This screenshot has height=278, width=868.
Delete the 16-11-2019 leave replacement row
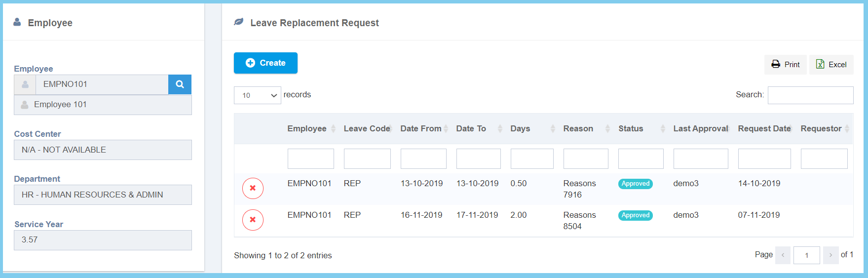click(x=253, y=220)
